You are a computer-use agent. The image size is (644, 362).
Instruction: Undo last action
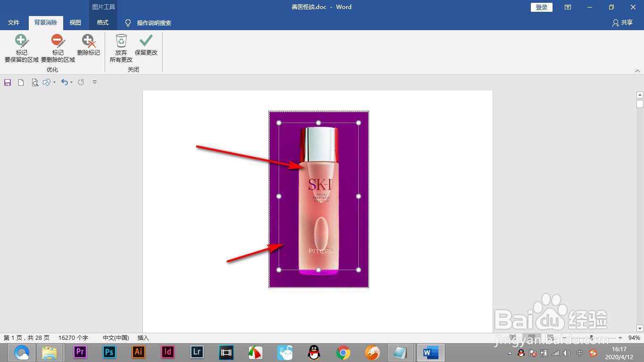tap(65, 82)
